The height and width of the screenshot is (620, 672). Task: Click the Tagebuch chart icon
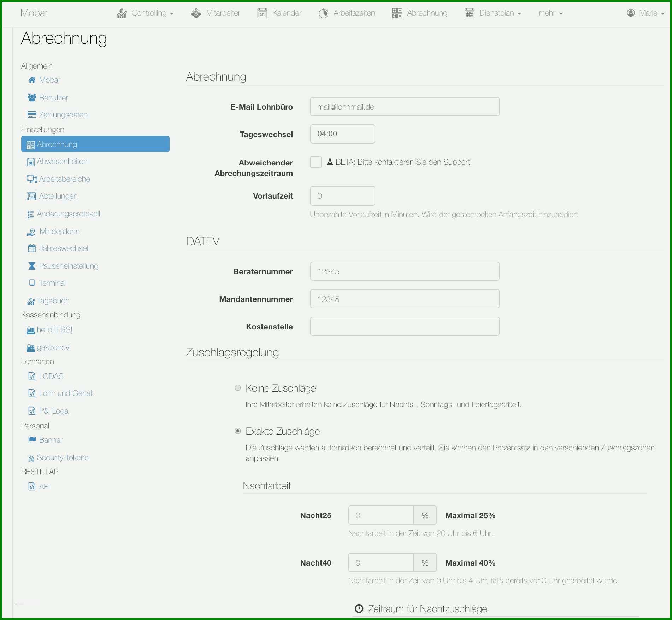point(31,301)
